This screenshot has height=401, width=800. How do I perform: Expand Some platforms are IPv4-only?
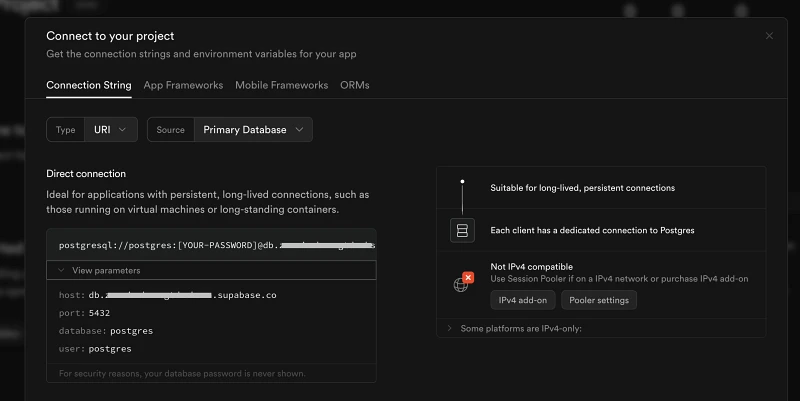coord(601,329)
